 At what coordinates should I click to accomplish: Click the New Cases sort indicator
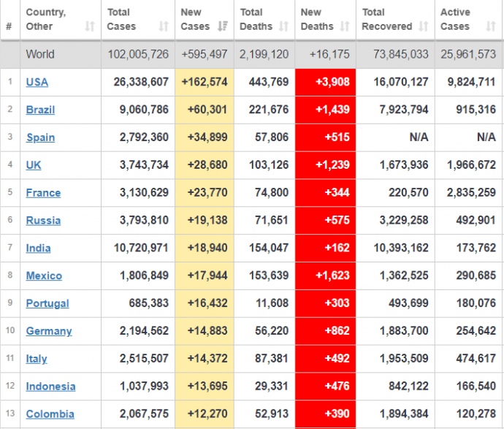(222, 26)
